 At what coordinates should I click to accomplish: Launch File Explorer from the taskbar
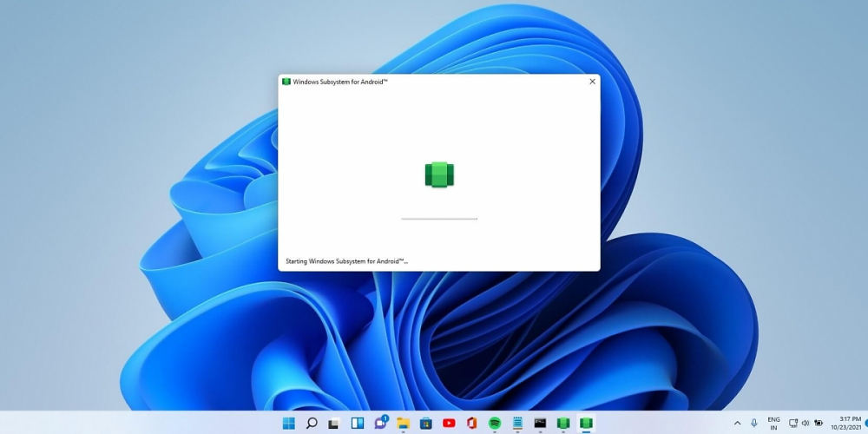(403, 424)
